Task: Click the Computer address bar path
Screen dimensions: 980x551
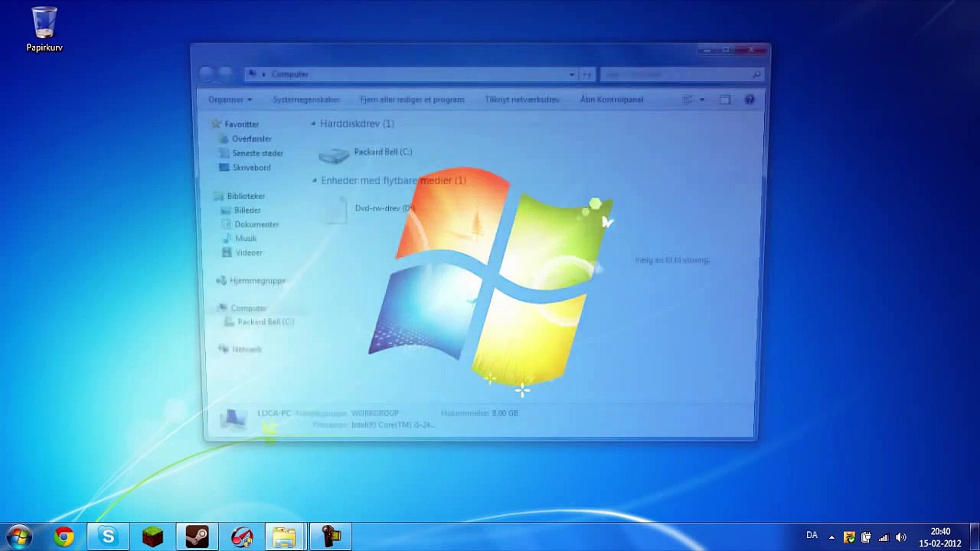Action: 290,74
